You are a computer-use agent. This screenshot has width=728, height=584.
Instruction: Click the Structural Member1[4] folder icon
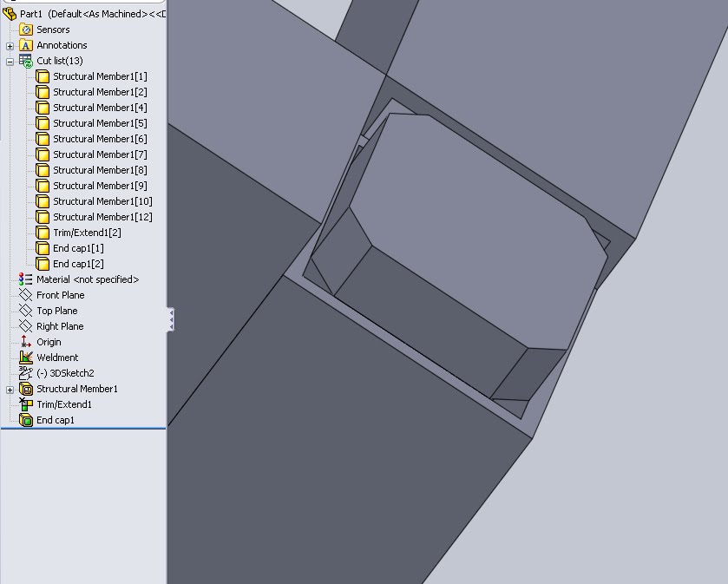pos(43,108)
